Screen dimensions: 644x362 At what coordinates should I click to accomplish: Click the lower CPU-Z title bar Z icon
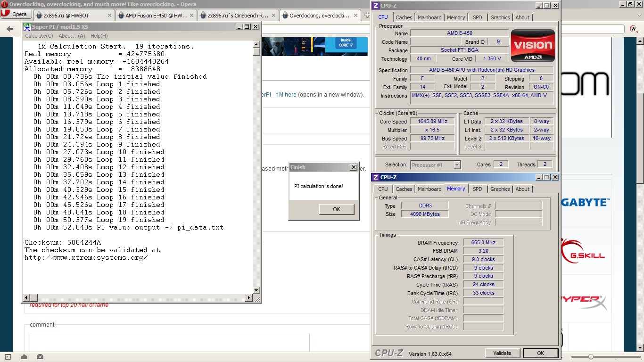[x=376, y=177]
